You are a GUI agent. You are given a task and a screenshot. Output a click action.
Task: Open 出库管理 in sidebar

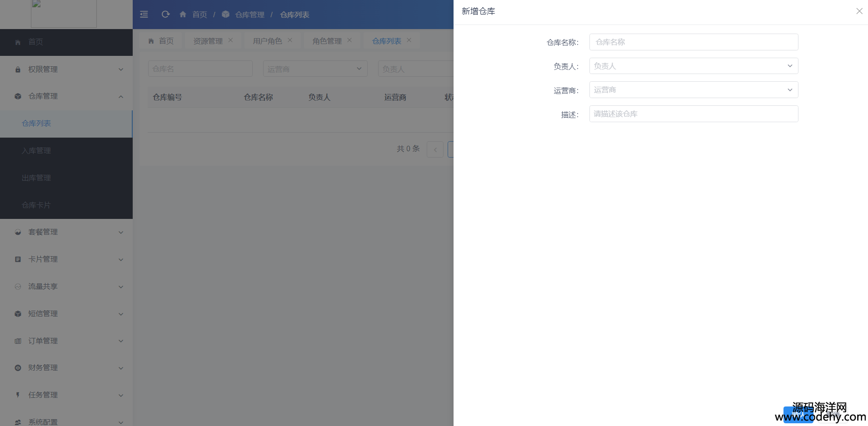pyautogui.click(x=66, y=178)
